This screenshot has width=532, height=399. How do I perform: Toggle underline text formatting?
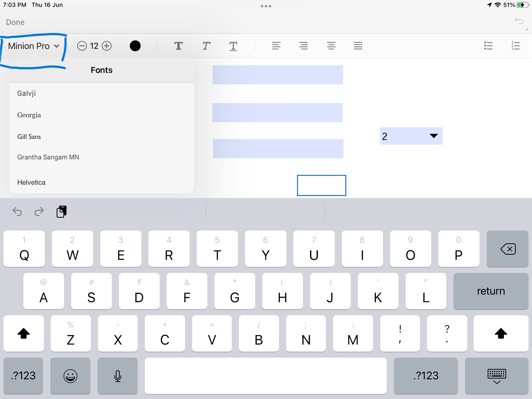[x=233, y=46]
